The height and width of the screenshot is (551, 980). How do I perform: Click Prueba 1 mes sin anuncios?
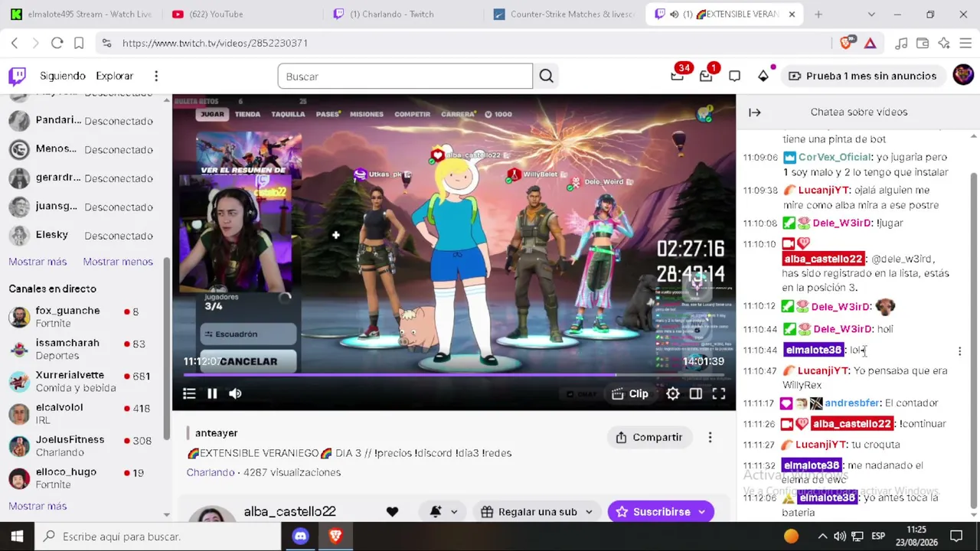(x=862, y=76)
